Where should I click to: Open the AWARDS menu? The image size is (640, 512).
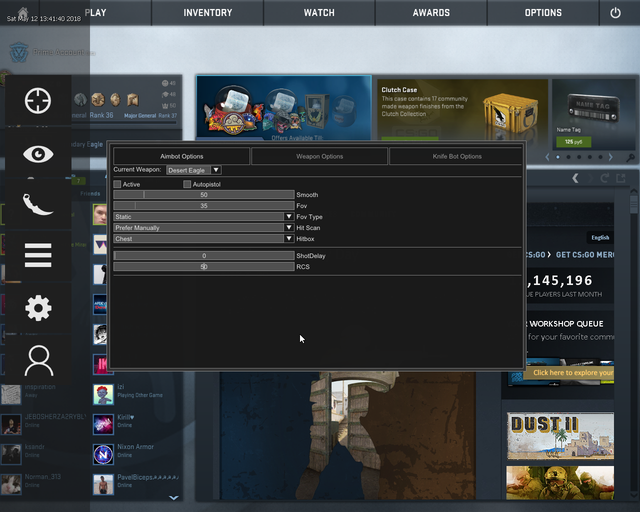click(431, 13)
